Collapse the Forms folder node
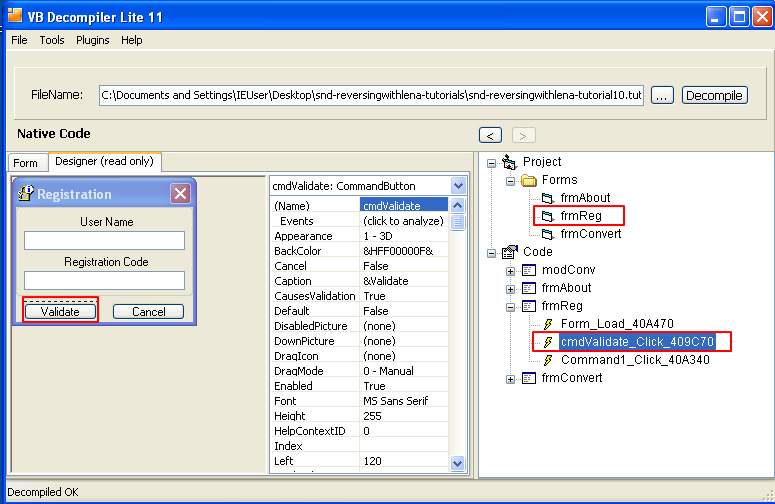The height and width of the screenshot is (504, 775). (510, 181)
